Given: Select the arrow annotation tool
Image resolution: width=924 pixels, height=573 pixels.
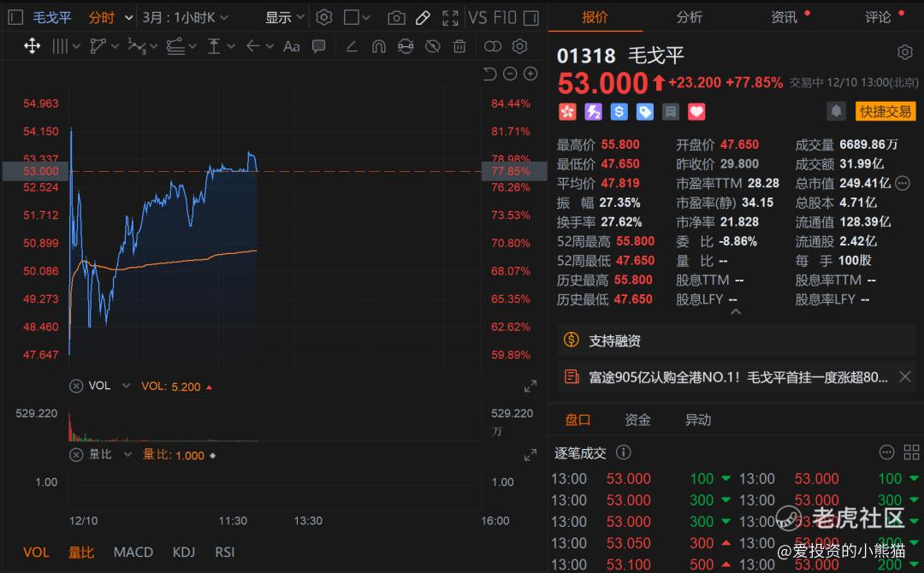Looking at the screenshot, I should pyautogui.click(x=252, y=46).
